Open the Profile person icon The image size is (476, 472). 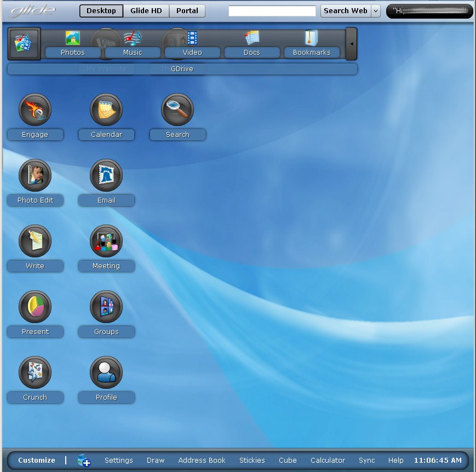point(106,372)
